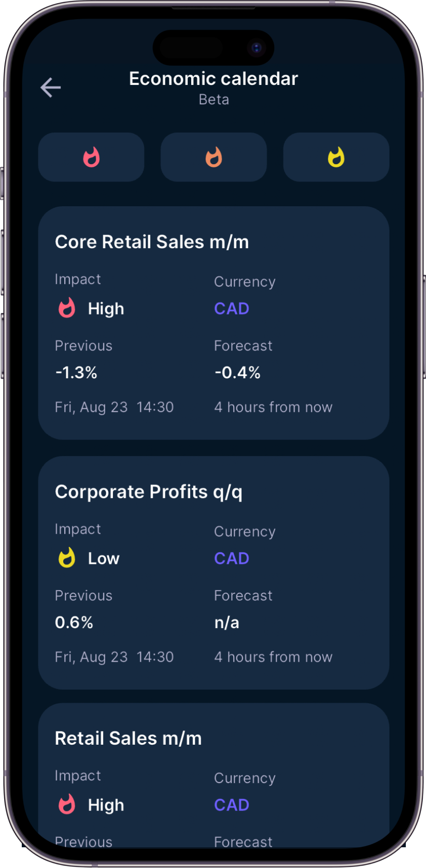426x868 pixels.
Task: Toggle the orange medium-impact flame filter
Action: coord(214,157)
